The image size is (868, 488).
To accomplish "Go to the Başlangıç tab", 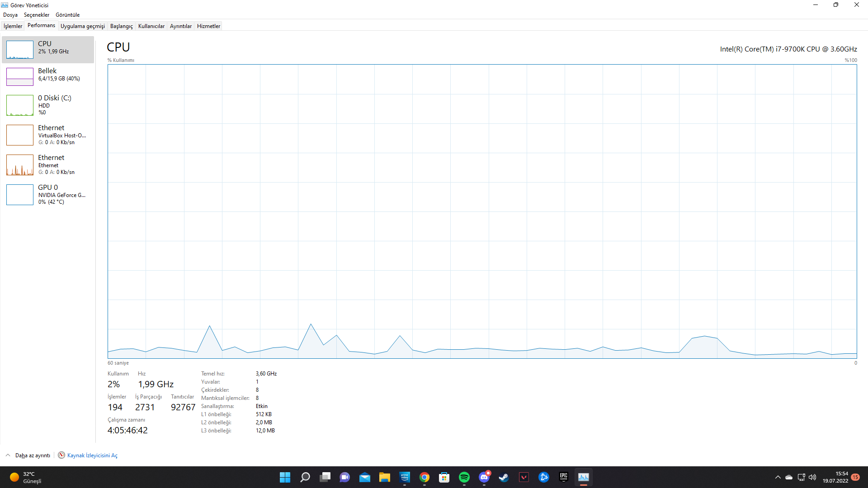I will (x=121, y=26).
